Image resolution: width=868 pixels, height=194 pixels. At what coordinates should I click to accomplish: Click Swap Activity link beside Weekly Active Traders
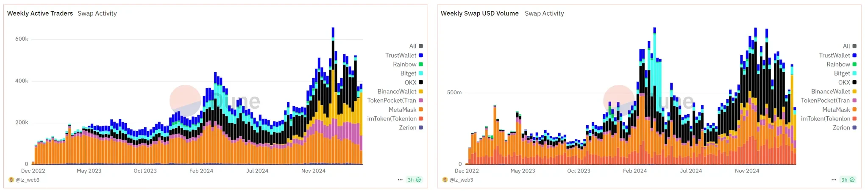[97, 14]
